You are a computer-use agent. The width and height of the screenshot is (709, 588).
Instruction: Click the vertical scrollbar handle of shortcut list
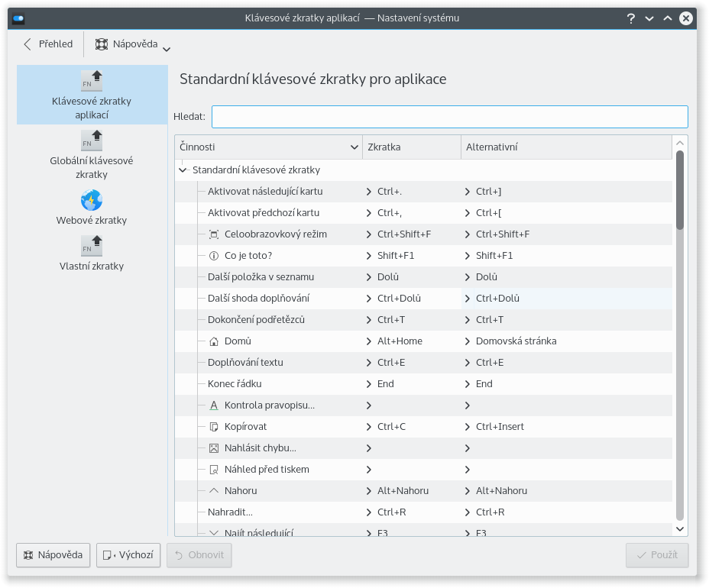coord(680,190)
